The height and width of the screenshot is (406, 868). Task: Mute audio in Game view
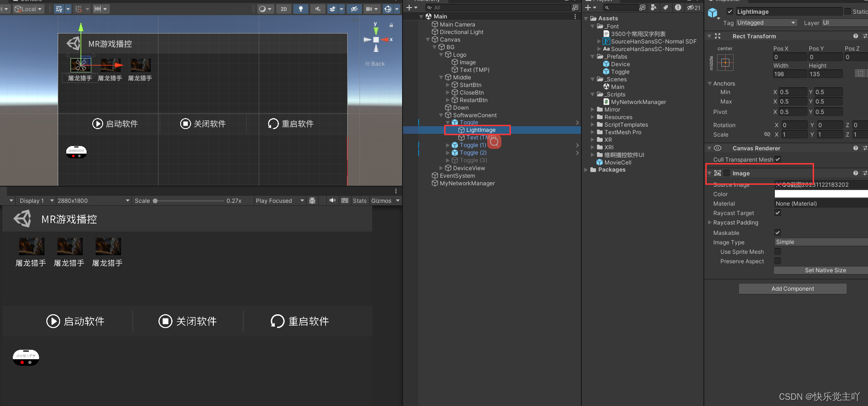pyautogui.click(x=333, y=201)
